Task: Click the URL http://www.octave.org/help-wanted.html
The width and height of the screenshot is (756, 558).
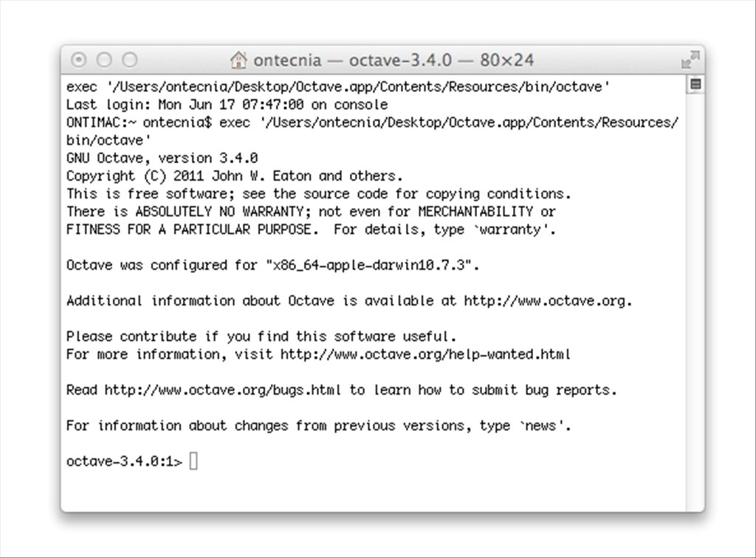Action: 425,354
